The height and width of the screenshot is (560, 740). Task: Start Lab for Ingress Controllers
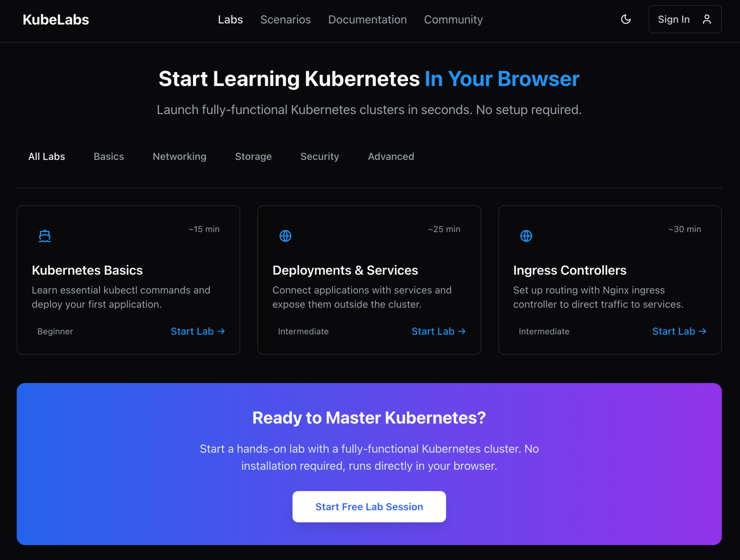point(679,331)
